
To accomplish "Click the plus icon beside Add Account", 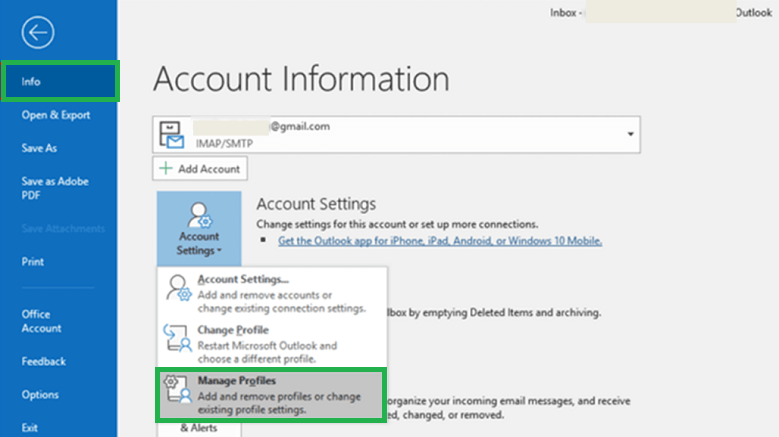I will [165, 168].
